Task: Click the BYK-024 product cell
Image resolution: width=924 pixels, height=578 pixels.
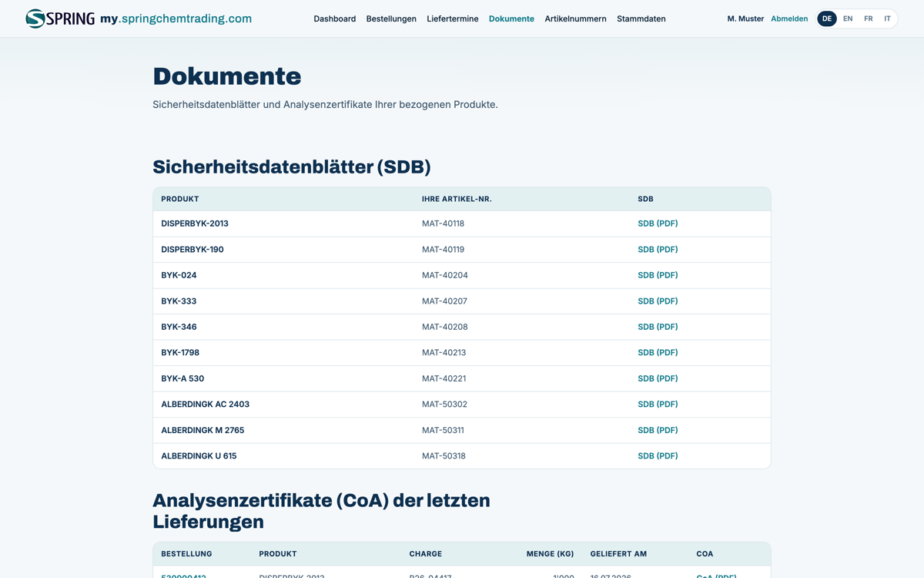Action: click(179, 275)
